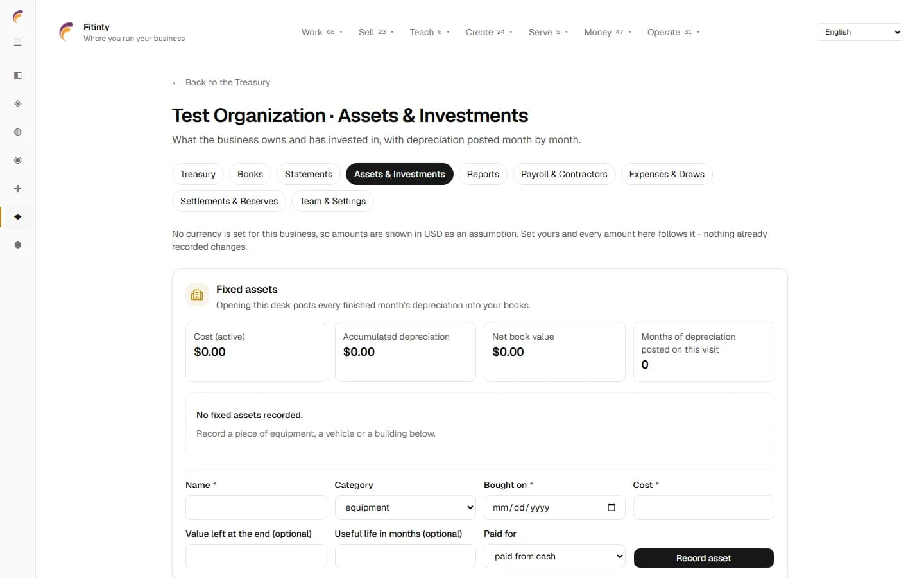Screen dimensions: 924x578
Task: Click the half-filled square sidebar icon
Action: pyautogui.click(x=18, y=76)
